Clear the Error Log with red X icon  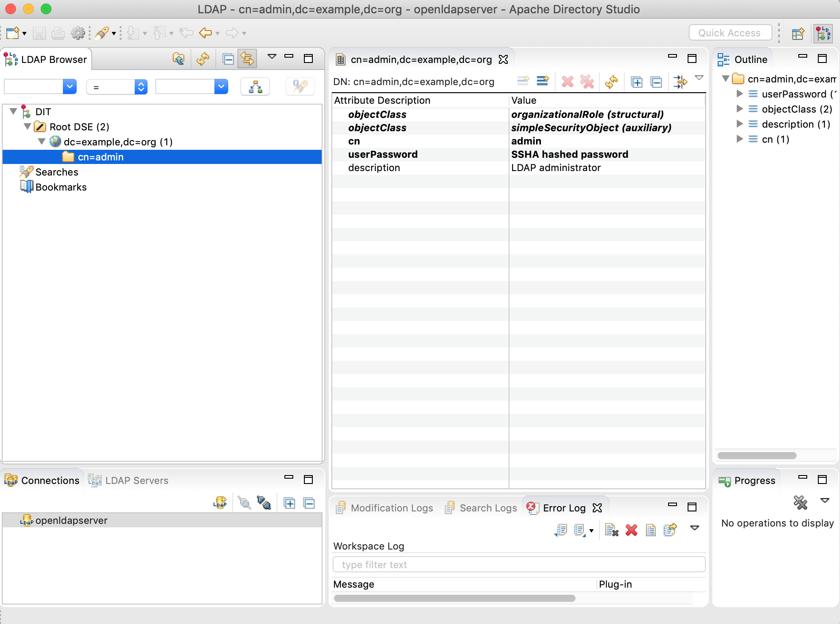(631, 530)
